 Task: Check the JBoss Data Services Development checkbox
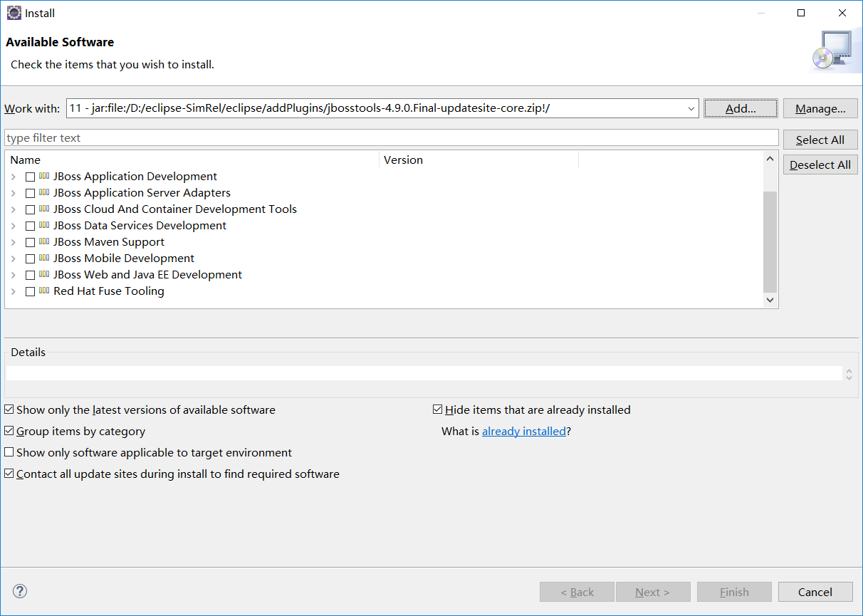(x=30, y=226)
